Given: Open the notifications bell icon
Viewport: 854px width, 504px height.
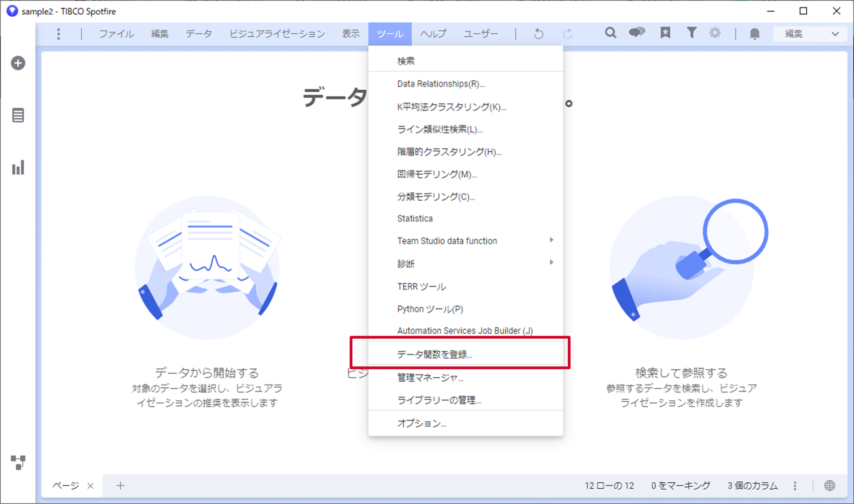Looking at the screenshot, I should 754,33.
